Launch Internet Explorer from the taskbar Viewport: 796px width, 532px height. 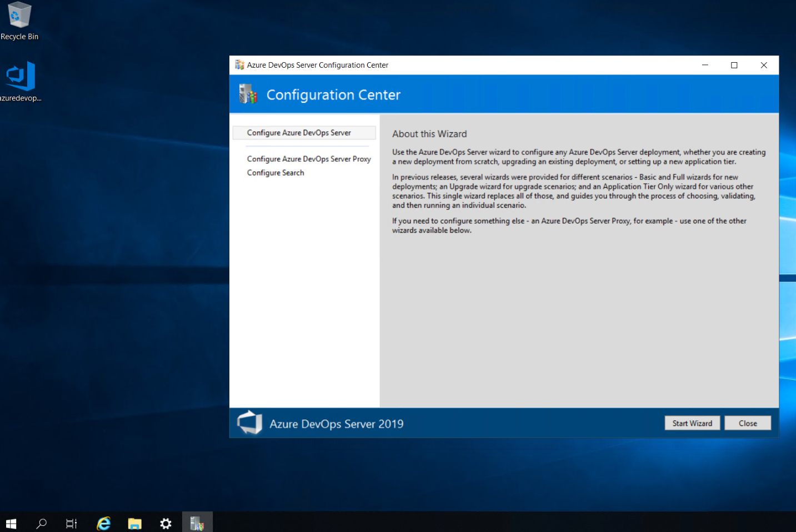point(104,523)
